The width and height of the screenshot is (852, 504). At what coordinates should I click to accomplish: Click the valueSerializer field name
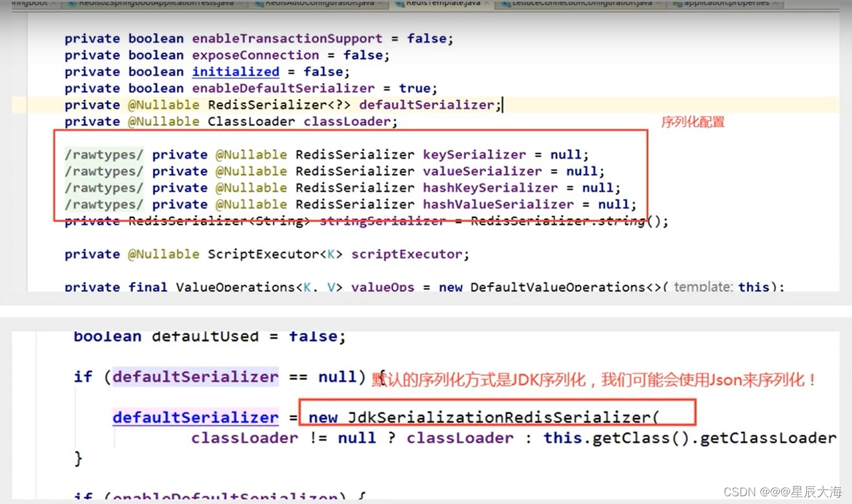click(x=483, y=172)
